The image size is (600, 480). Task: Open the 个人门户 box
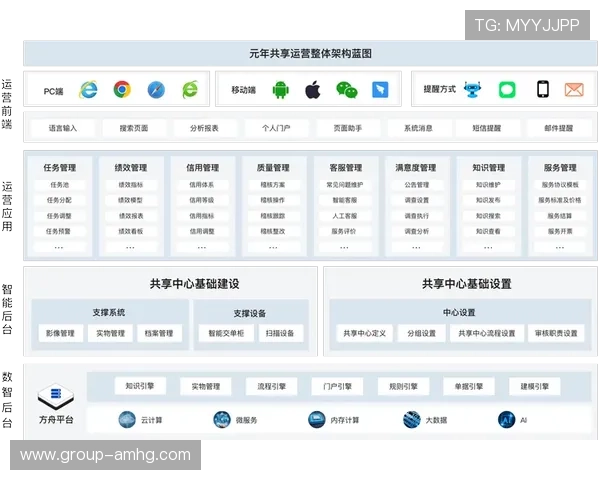click(x=276, y=128)
